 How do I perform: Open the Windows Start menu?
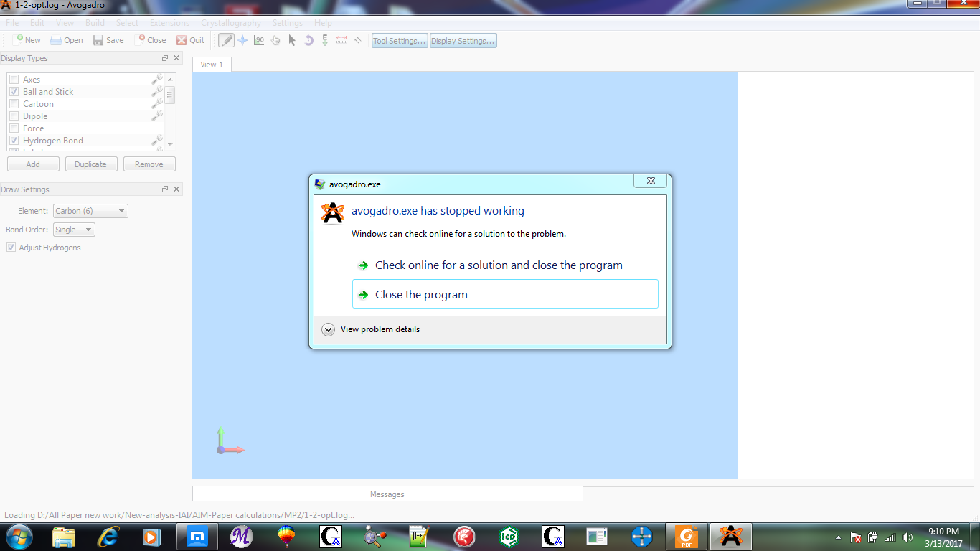(x=19, y=536)
